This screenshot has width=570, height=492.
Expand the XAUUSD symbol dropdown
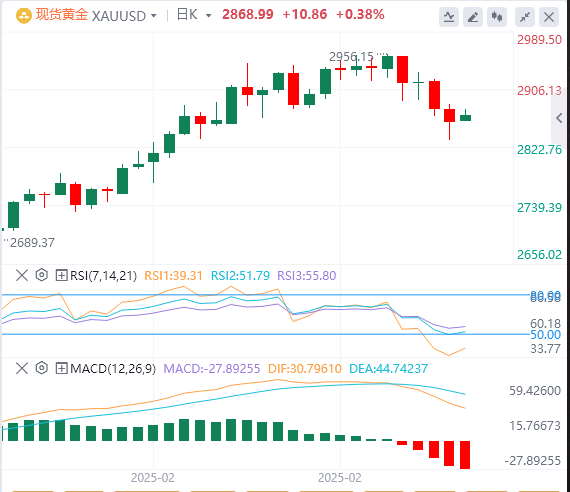pyautogui.click(x=154, y=16)
